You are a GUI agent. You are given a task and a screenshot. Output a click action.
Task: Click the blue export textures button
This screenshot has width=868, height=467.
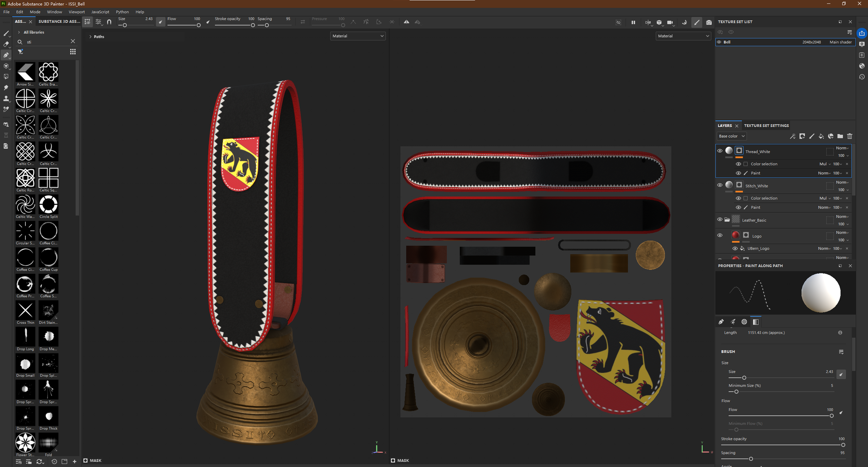pos(862,33)
